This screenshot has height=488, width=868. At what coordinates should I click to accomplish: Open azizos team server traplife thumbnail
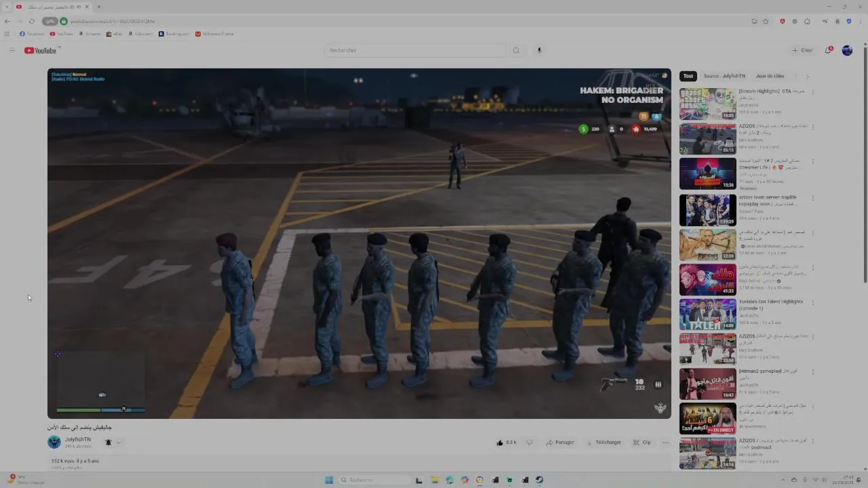[x=707, y=209]
